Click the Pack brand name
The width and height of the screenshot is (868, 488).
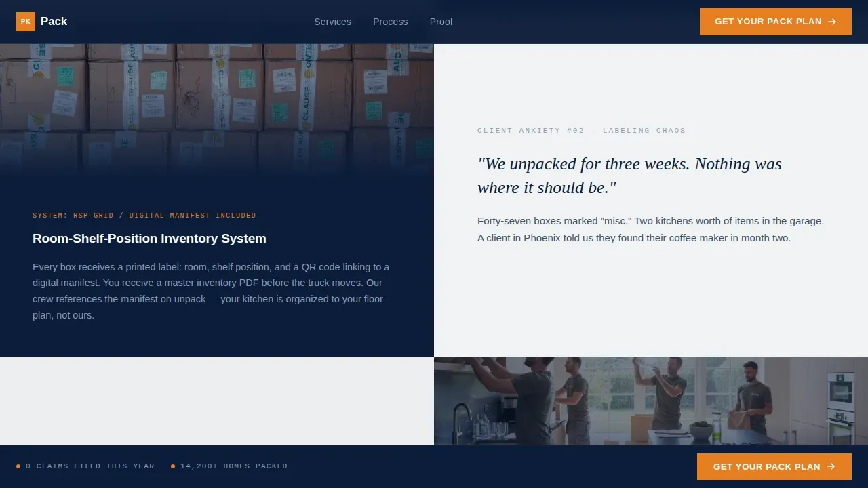[x=54, y=22]
